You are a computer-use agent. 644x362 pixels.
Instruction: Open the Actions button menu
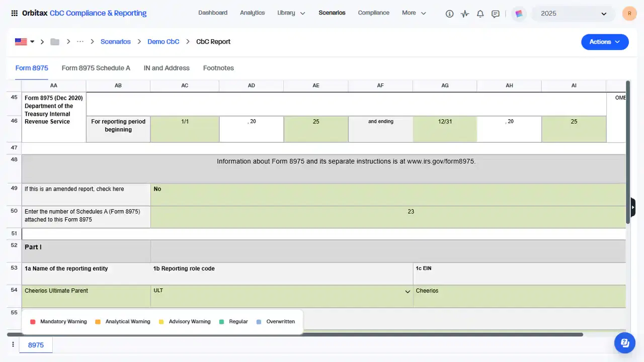pyautogui.click(x=605, y=42)
